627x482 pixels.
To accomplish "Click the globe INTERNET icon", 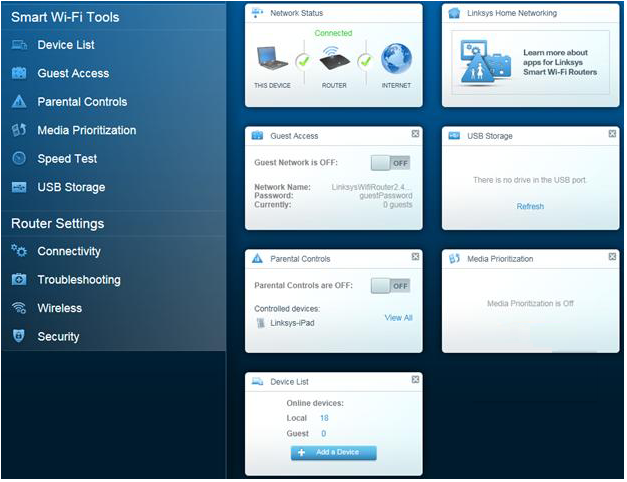I will pyautogui.click(x=396, y=59).
